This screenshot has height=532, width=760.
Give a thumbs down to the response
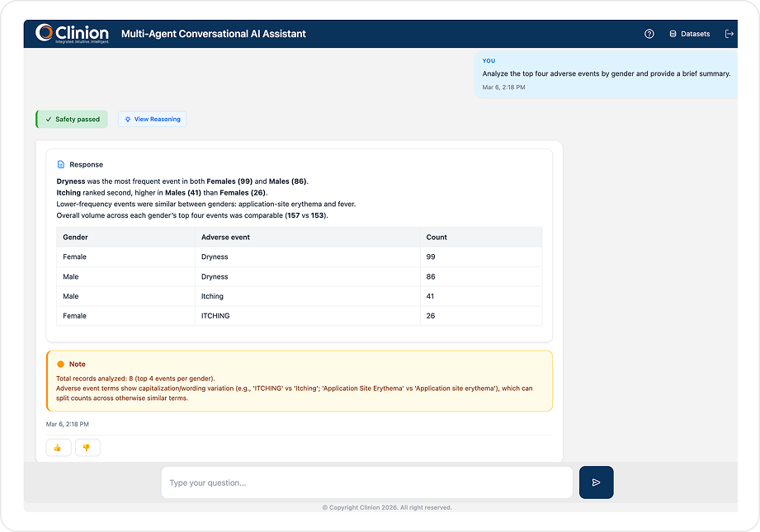[87, 447]
